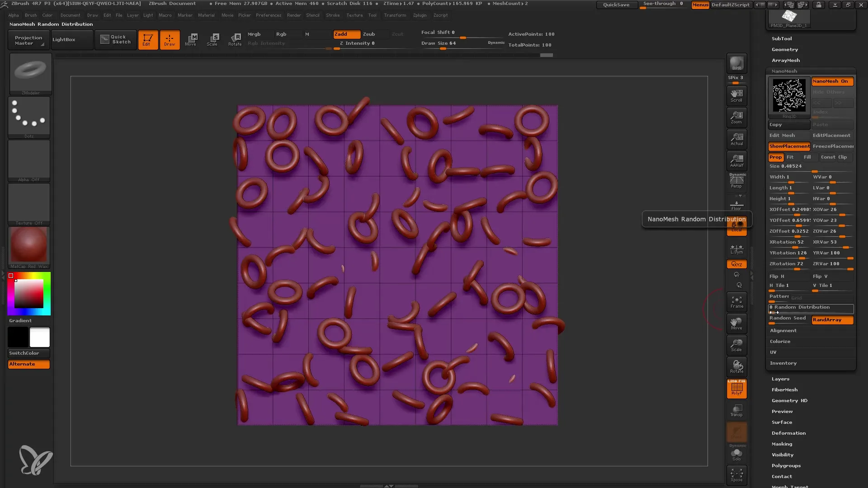Expand the Masking panel
Screen dimensions: 868x488
(x=782, y=443)
